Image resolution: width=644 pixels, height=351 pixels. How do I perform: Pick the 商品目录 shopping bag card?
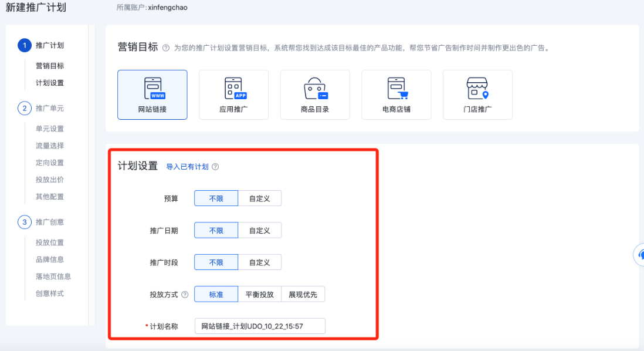tap(315, 95)
